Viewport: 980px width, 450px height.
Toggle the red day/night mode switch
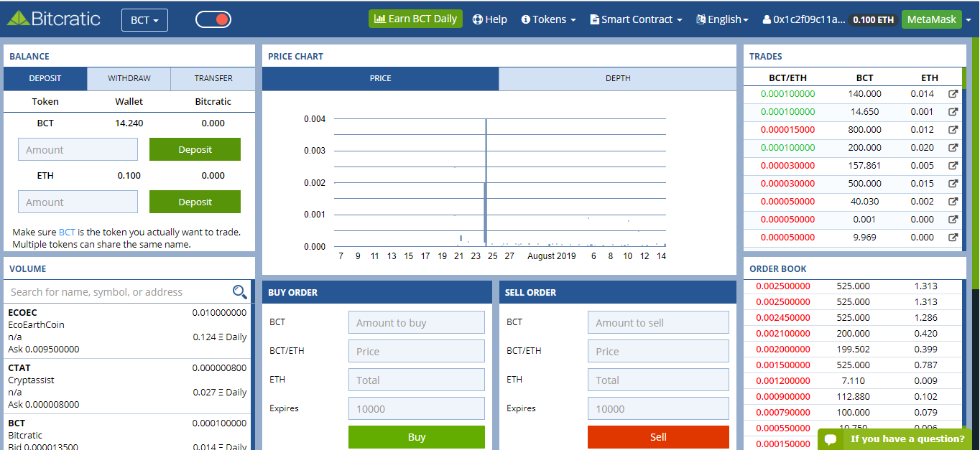pos(213,19)
